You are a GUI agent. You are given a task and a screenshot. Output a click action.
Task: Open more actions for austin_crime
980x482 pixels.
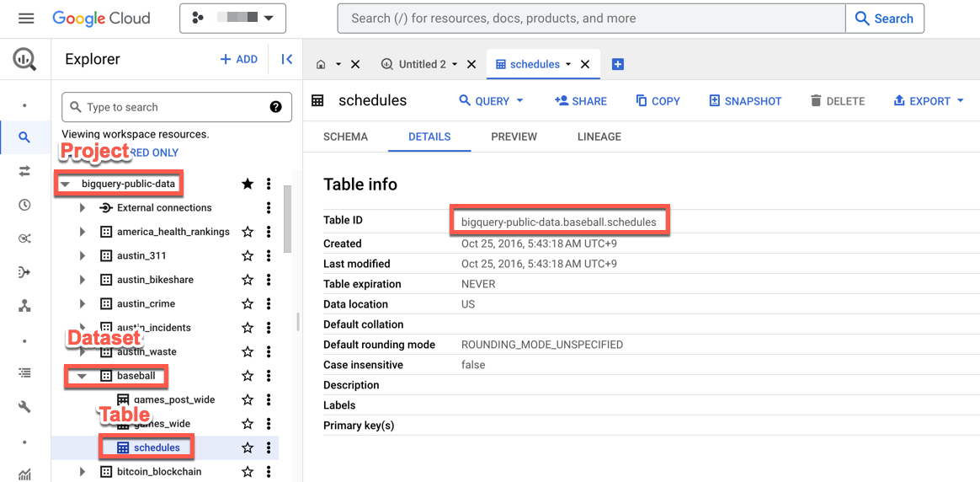point(269,304)
